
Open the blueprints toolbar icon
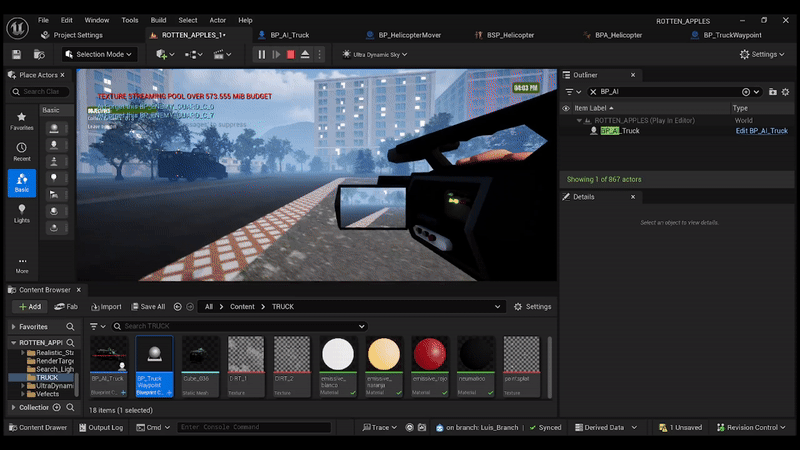pos(194,54)
